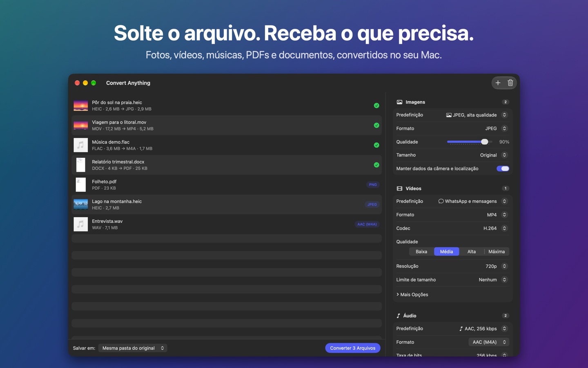Click the Música demo.flac music note thumbnail

pyautogui.click(x=81, y=145)
